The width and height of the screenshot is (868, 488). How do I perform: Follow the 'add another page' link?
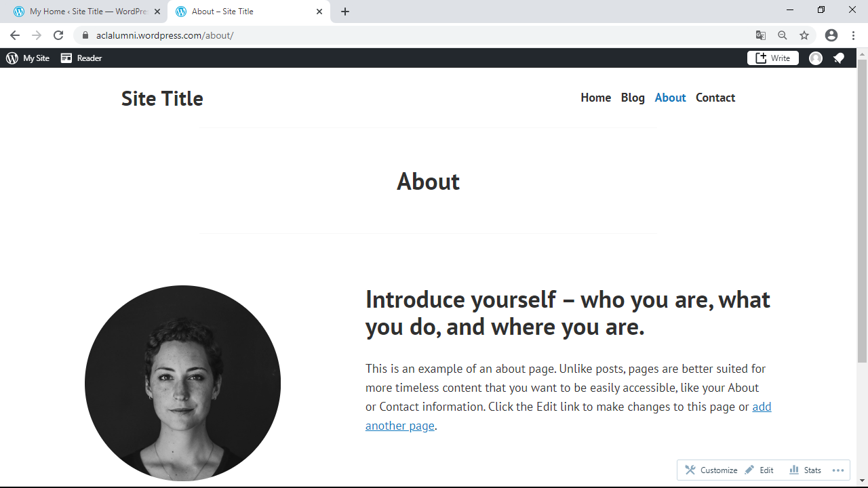tap(400, 426)
